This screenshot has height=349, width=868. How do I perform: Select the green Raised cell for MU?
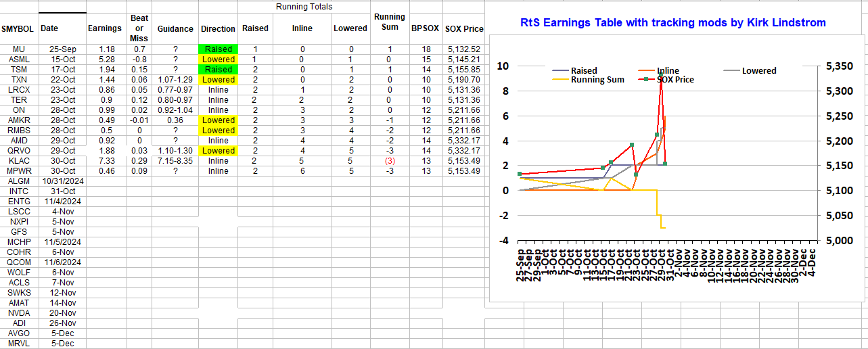click(x=218, y=49)
